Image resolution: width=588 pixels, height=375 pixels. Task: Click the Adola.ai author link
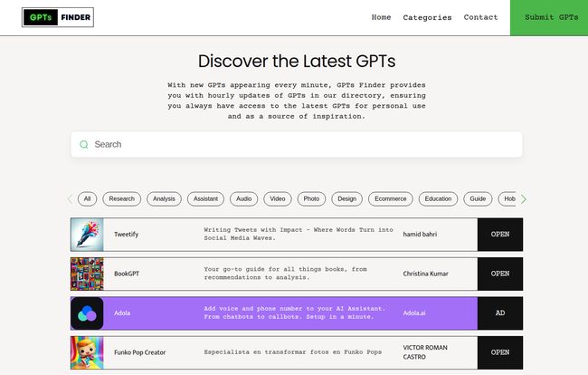(x=414, y=313)
